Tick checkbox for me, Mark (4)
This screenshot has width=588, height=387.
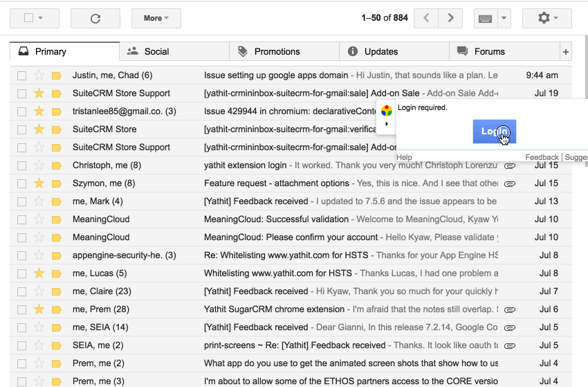(21, 201)
